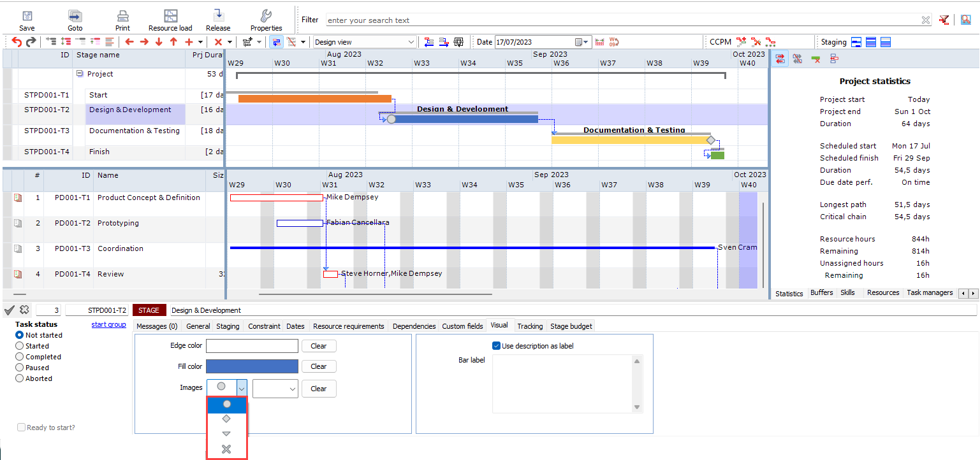Uncheck Use description as label
Screen dimensions: 980x460
pos(497,346)
